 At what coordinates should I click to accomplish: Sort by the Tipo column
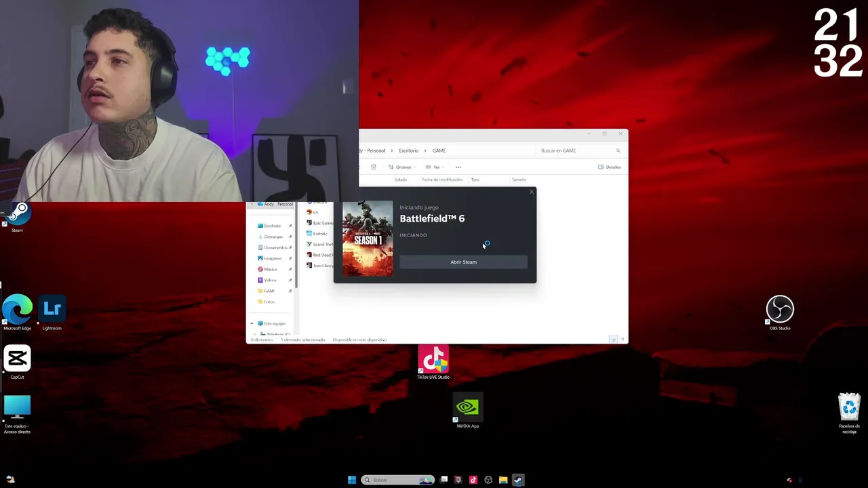[475, 180]
